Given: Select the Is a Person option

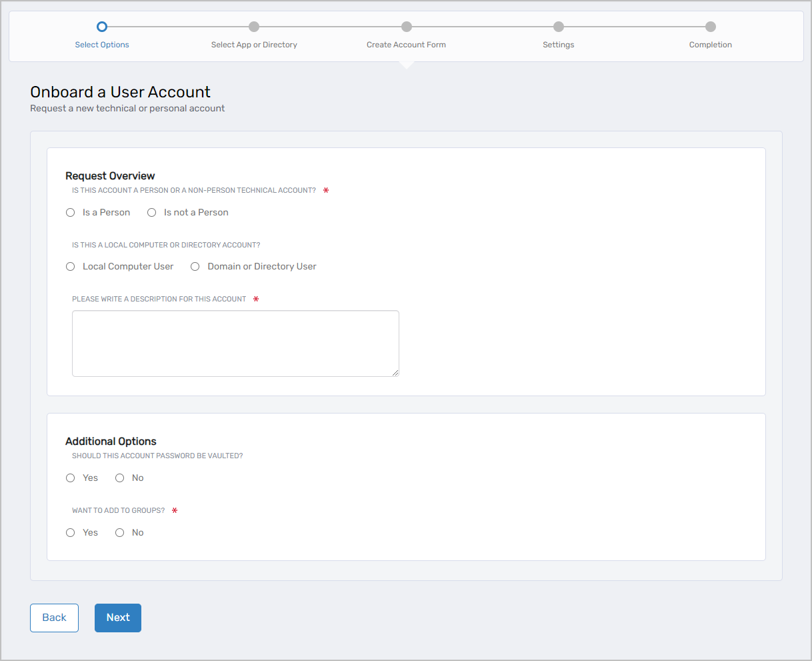Looking at the screenshot, I should tap(70, 212).
